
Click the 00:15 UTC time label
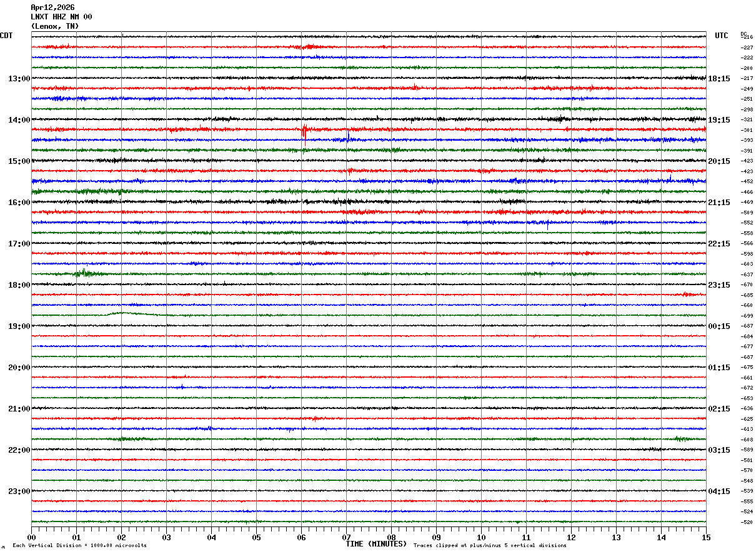(x=719, y=326)
